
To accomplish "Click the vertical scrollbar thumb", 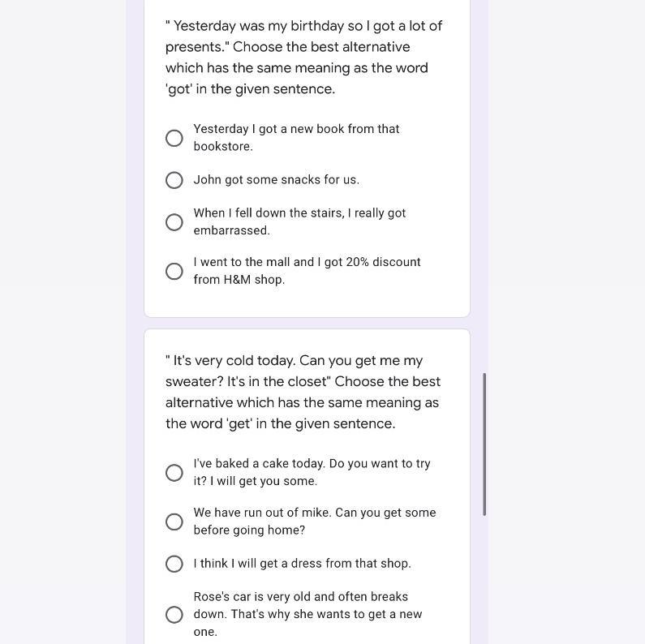I will pyautogui.click(x=484, y=444).
